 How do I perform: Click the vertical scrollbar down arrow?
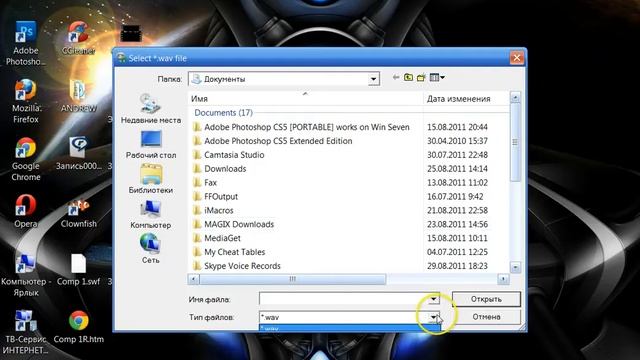pyautogui.click(x=515, y=268)
